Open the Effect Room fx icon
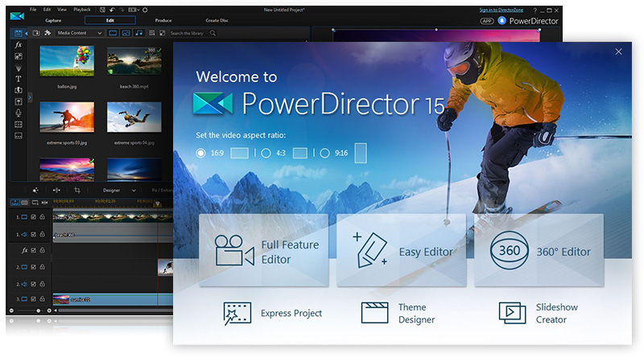This screenshot has height=362, width=644. tap(19, 46)
